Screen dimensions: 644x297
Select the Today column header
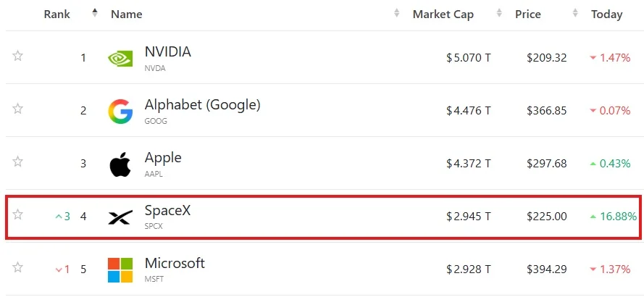tap(606, 14)
